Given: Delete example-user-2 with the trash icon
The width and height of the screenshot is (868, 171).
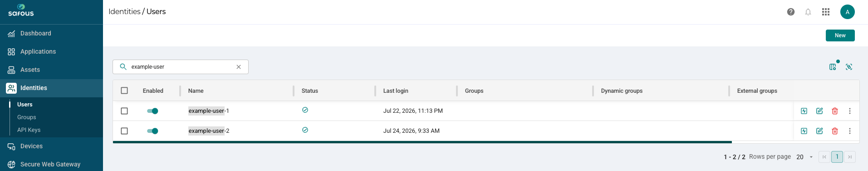Looking at the screenshot, I should (x=835, y=131).
